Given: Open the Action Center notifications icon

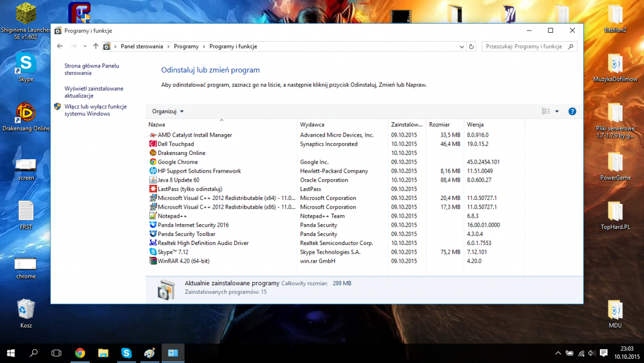Looking at the screenshot, I should point(603,353).
